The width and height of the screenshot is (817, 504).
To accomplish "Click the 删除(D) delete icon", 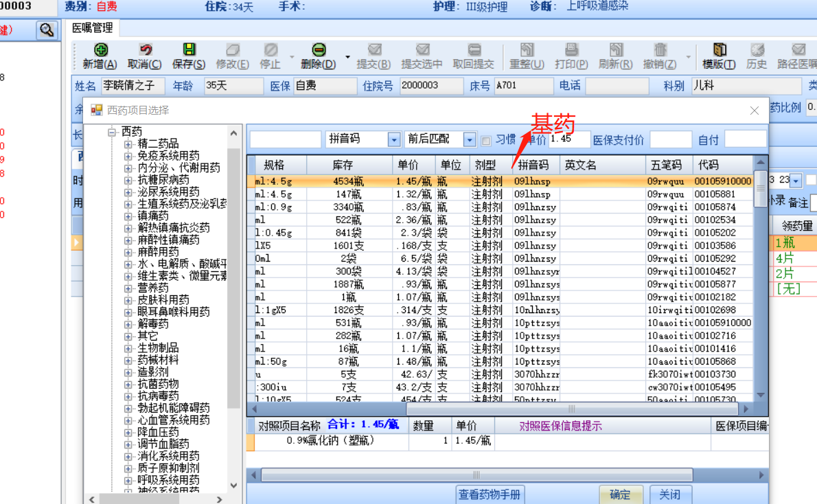I will (x=319, y=50).
